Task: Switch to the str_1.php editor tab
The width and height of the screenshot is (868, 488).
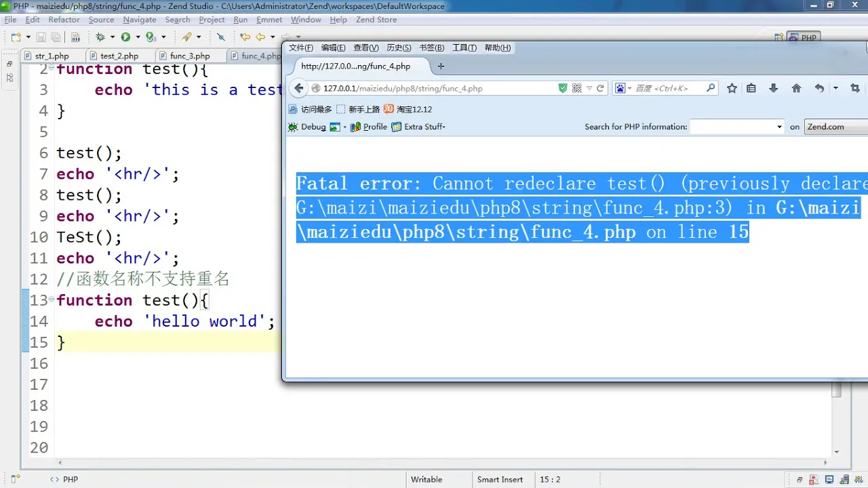Action: pos(52,56)
